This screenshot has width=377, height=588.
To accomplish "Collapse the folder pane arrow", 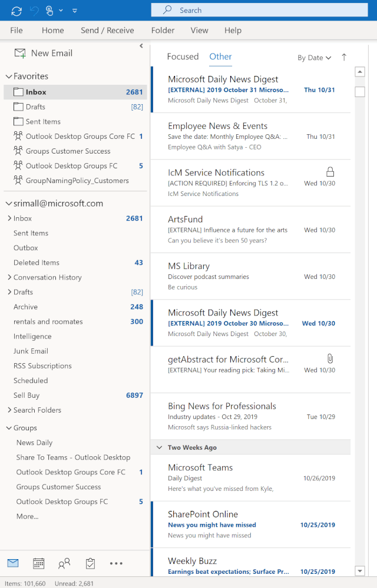I will pos(141,46).
